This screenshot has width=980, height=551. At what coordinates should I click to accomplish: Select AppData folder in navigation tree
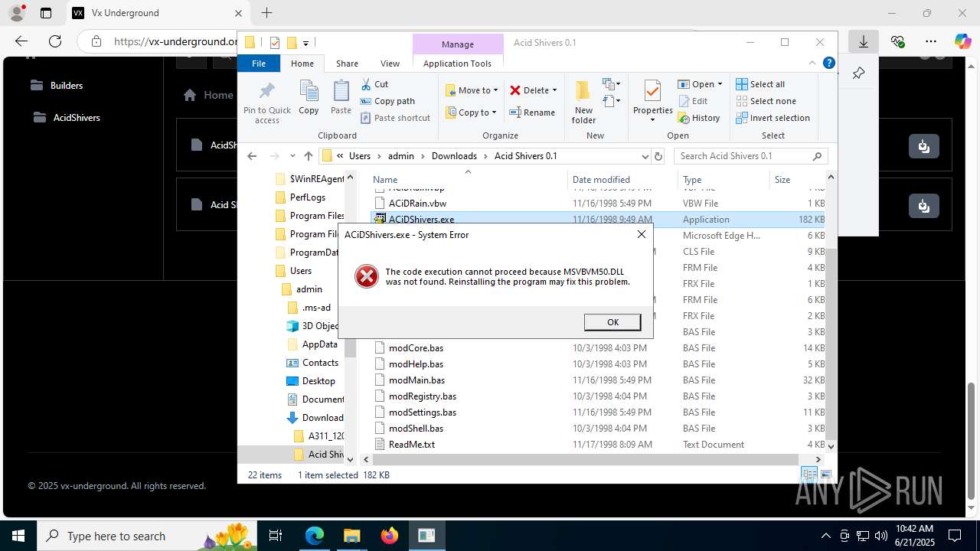tap(319, 344)
